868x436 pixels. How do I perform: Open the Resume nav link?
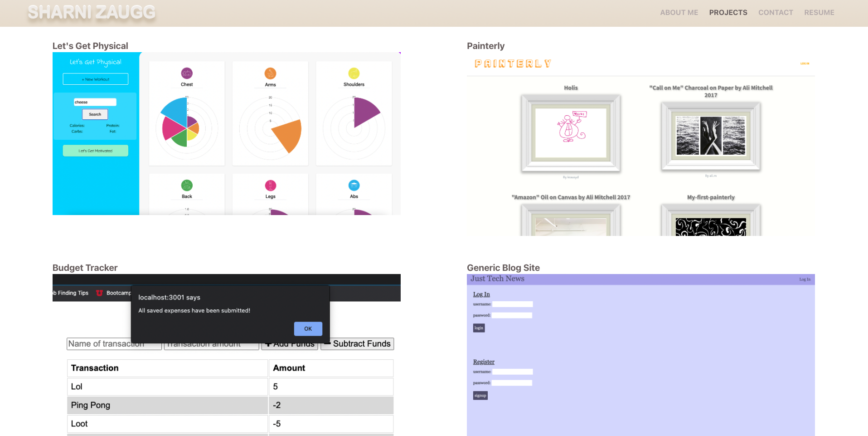click(x=819, y=13)
